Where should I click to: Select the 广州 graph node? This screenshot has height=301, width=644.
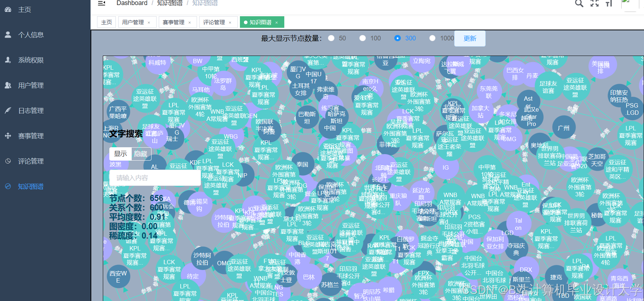[x=564, y=128]
